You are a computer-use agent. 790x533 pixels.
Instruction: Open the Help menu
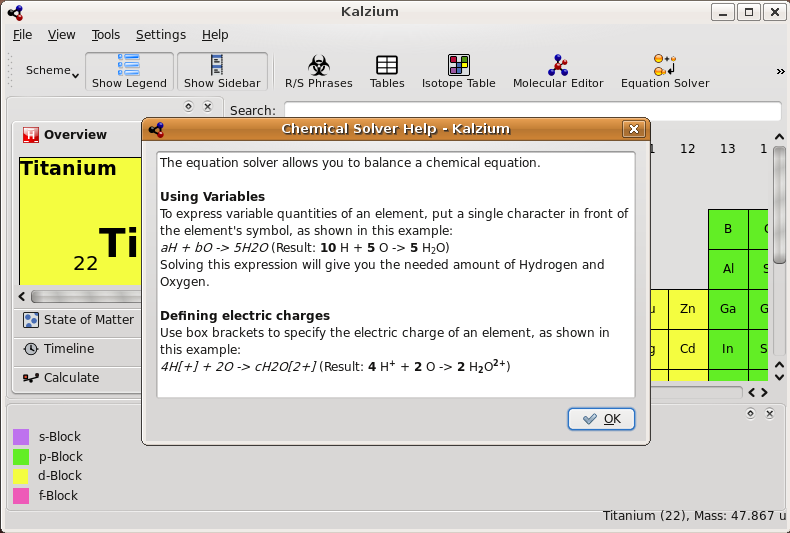click(215, 35)
